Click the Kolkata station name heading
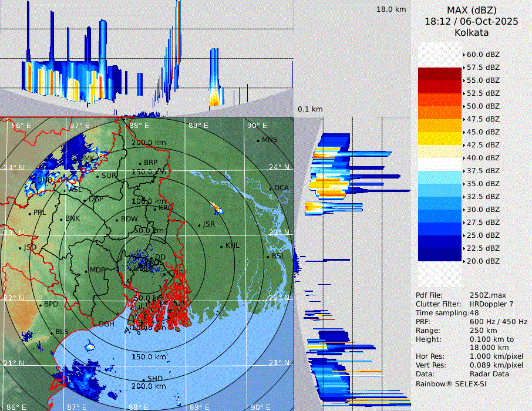This screenshot has height=411, width=532. pos(472,32)
